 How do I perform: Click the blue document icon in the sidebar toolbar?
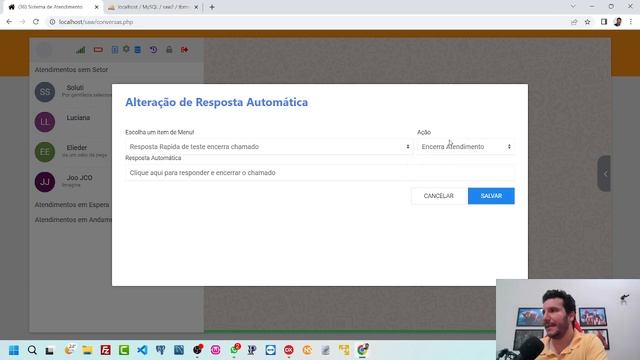tap(115, 50)
